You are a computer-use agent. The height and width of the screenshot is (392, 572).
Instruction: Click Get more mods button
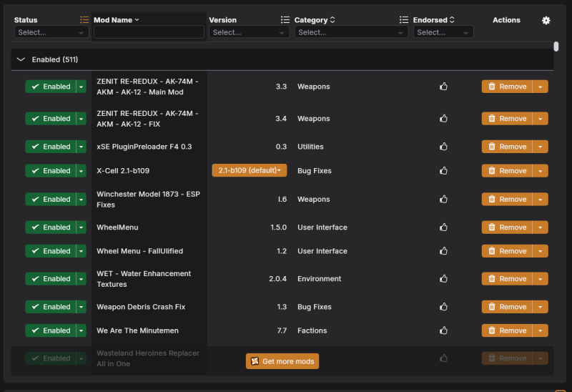pyautogui.click(x=282, y=361)
